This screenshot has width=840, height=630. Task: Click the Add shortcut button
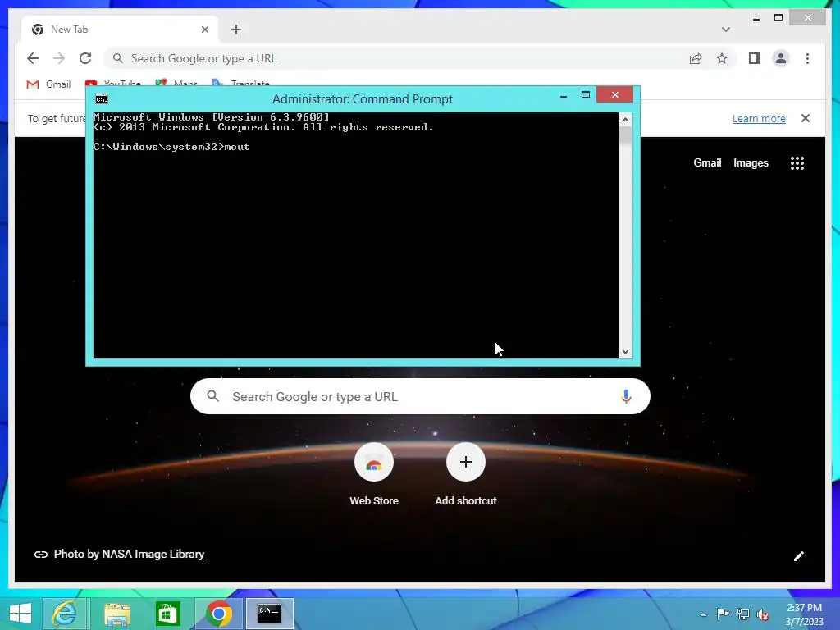coord(466,475)
